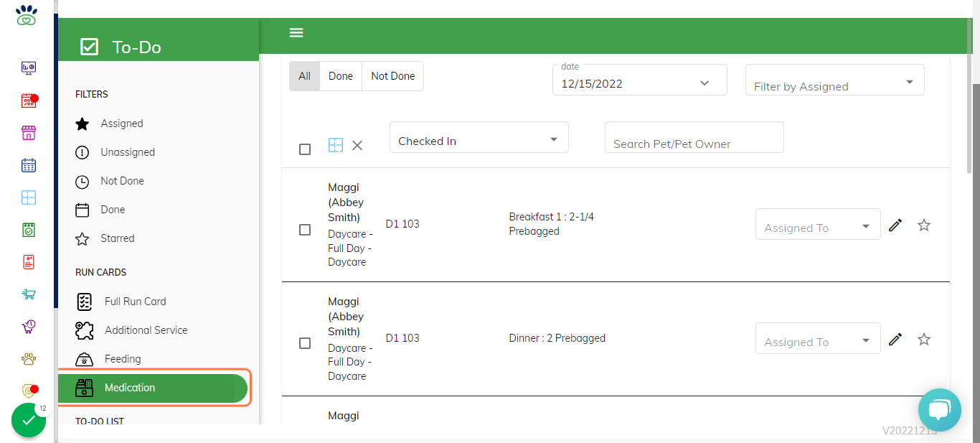
Task: Click 'Dinner : 2 Prebagged' text
Action: coord(557,338)
